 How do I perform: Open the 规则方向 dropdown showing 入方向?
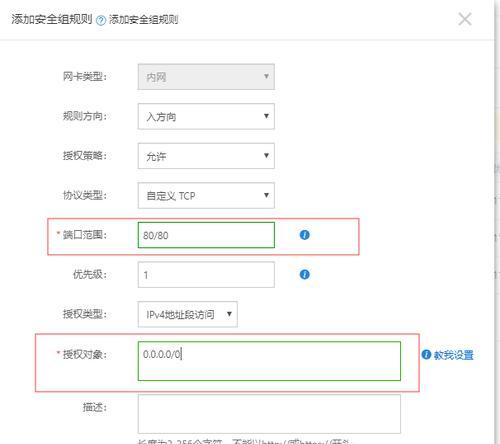[206, 116]
